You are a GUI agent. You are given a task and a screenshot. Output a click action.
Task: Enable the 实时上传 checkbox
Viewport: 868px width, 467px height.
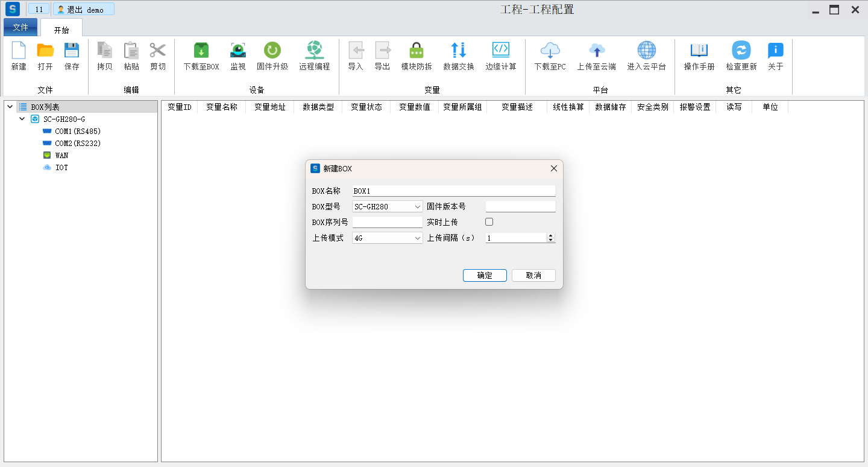point(489,222)
